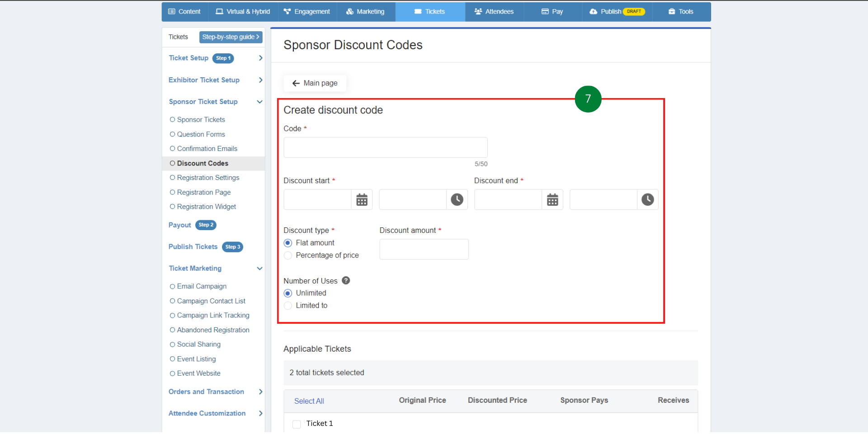Click into the Code input field

tap(386, 147)
